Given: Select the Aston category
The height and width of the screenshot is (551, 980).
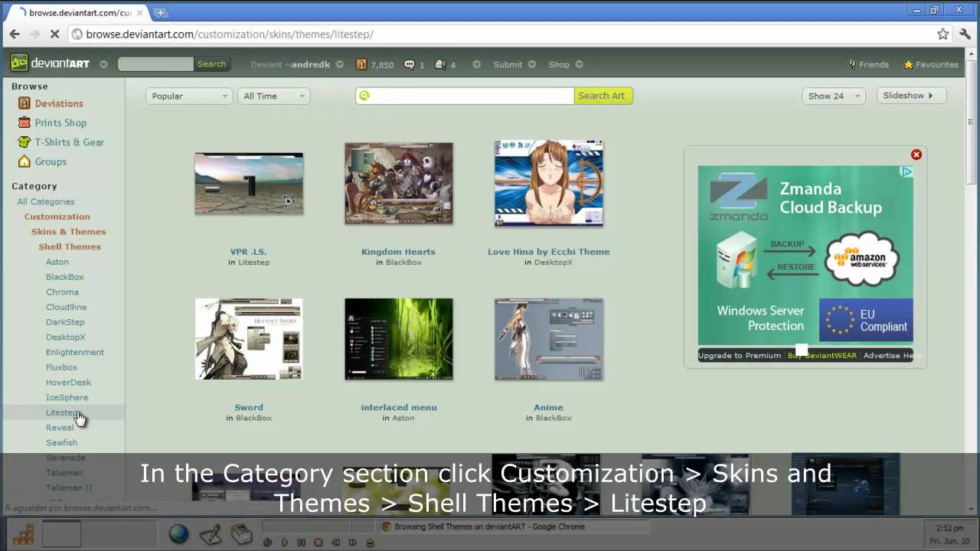Looking at the screenshot, I should click(x=57, y=262).
